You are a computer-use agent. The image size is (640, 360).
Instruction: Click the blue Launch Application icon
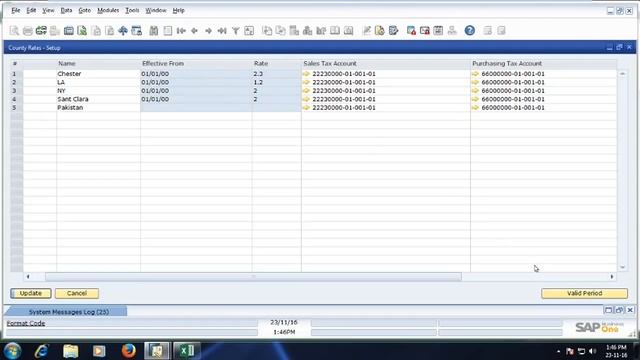point(123,31)
